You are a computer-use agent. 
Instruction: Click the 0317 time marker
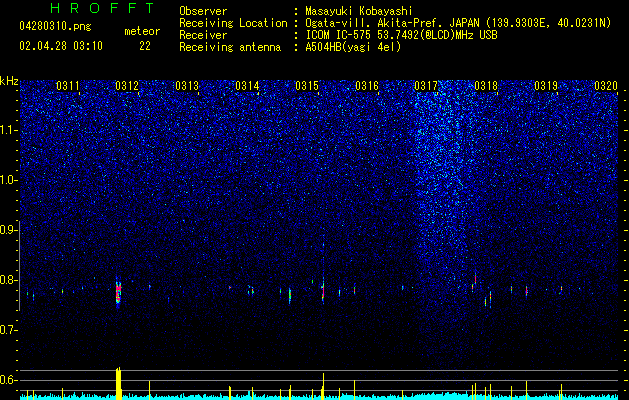coord(426,86)
